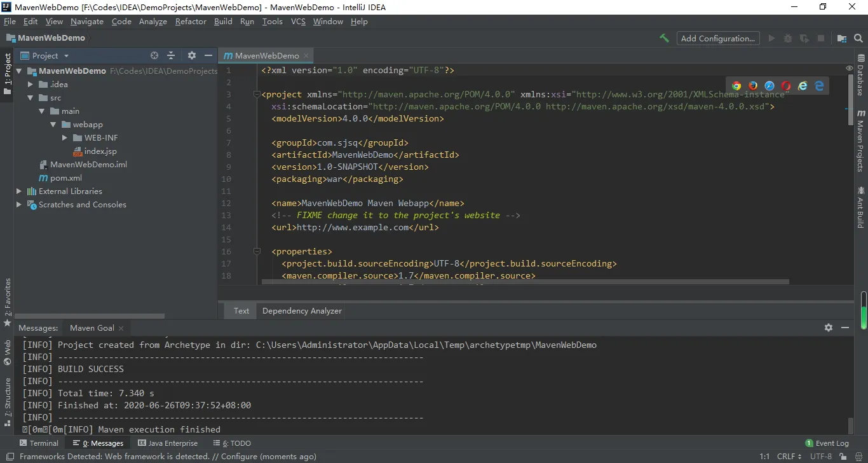Switch to Dependency Analyzer tab

[x=302, y=311]
